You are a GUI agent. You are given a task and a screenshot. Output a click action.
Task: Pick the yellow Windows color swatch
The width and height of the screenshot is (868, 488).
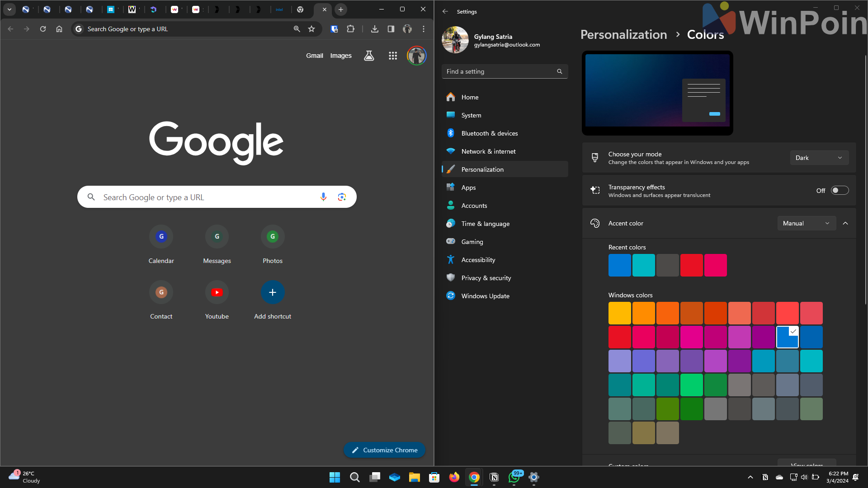pyautogui.click(x=619, y=313)
